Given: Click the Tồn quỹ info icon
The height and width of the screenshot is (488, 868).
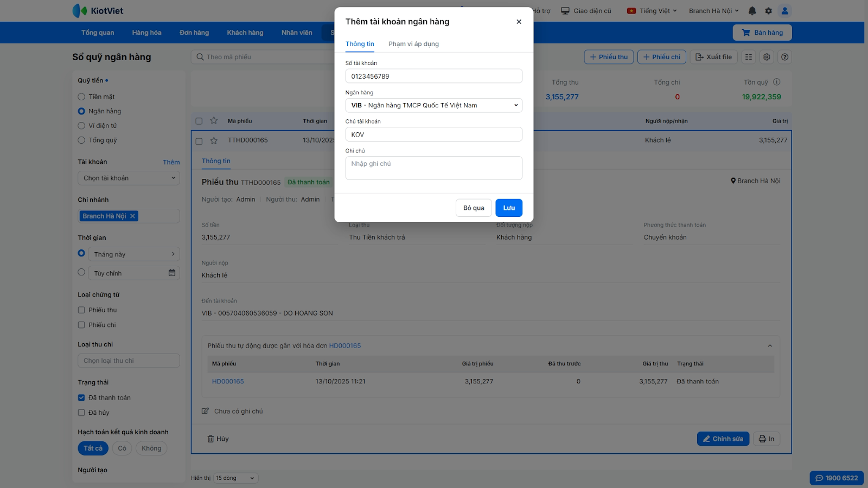Looking at the screenshot, I should click(x=776, y=82).
